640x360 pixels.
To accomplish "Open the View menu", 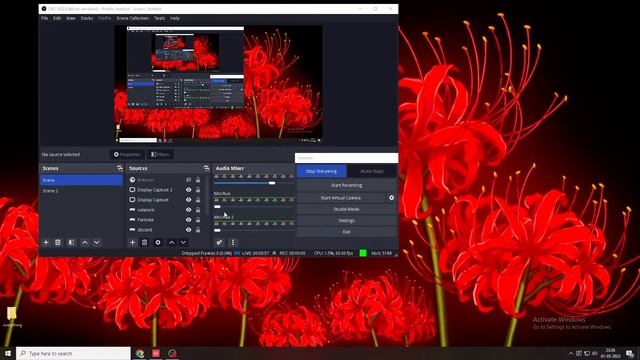I will 71,18.
